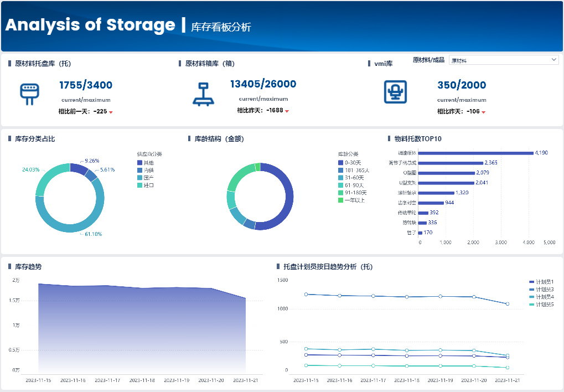Hide the 计划员5 line series legend
This screenshot has width=564, height=392.
(x=541, y=305)
